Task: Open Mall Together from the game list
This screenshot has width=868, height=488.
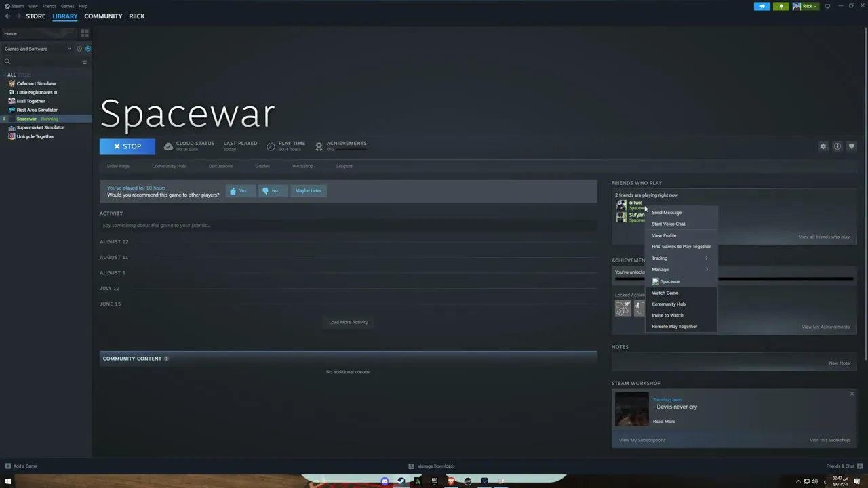Action: 31,101
